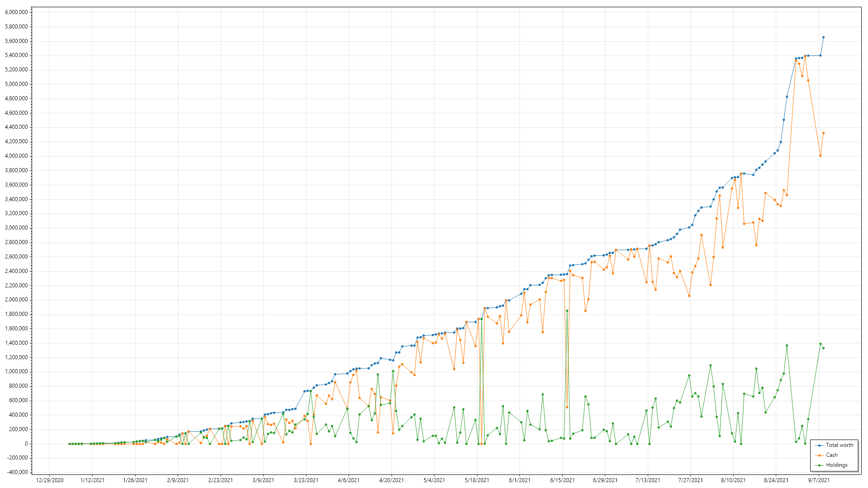Click the blue Total worth legend marker
The width and height of the screenshot is (868, 488).
pos(819,446)
